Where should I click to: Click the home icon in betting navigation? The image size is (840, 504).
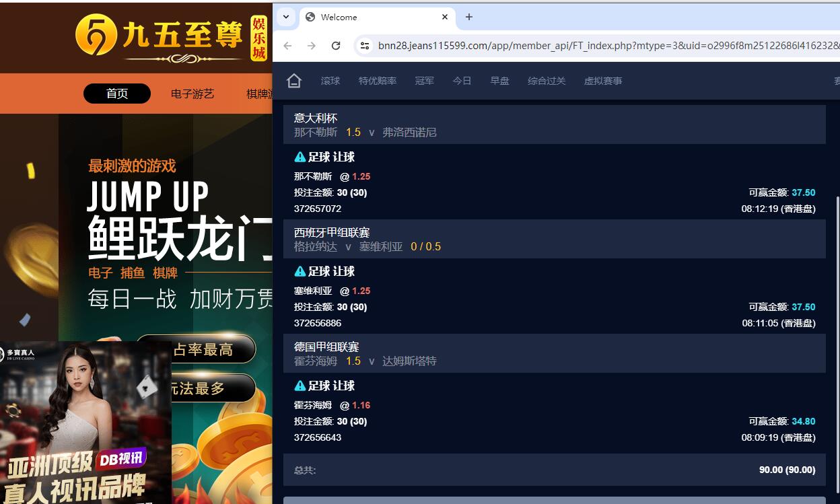(294, 81)
